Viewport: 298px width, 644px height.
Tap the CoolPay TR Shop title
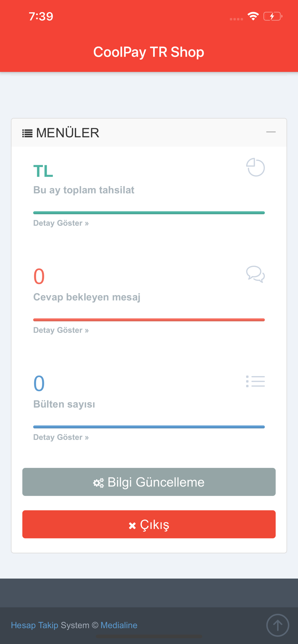point(149,52)
